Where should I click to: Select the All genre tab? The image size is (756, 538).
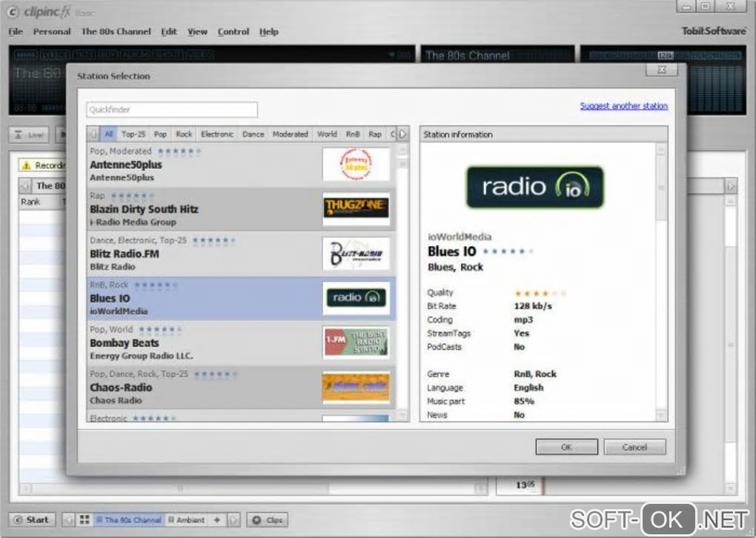[108, 134]
